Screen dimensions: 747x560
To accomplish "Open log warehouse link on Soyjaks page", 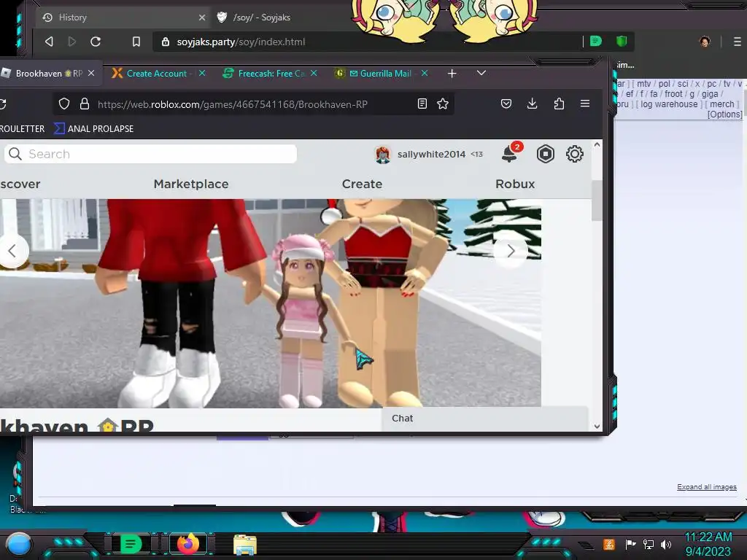I will (669, 104).
